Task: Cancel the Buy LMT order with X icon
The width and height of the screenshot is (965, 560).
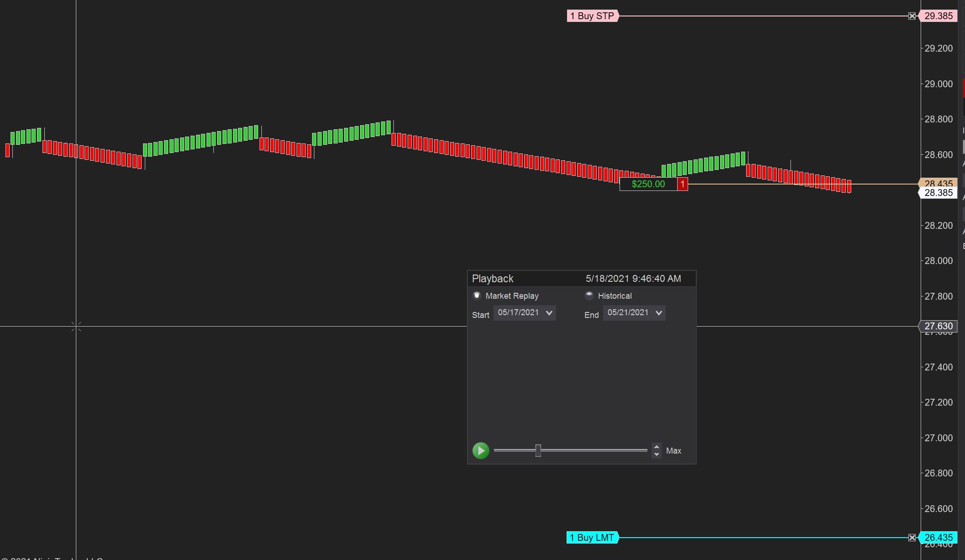Action: 912,538
